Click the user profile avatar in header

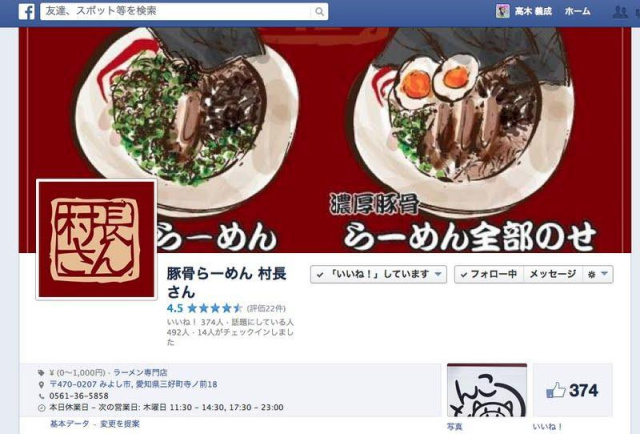coord(502,11)
